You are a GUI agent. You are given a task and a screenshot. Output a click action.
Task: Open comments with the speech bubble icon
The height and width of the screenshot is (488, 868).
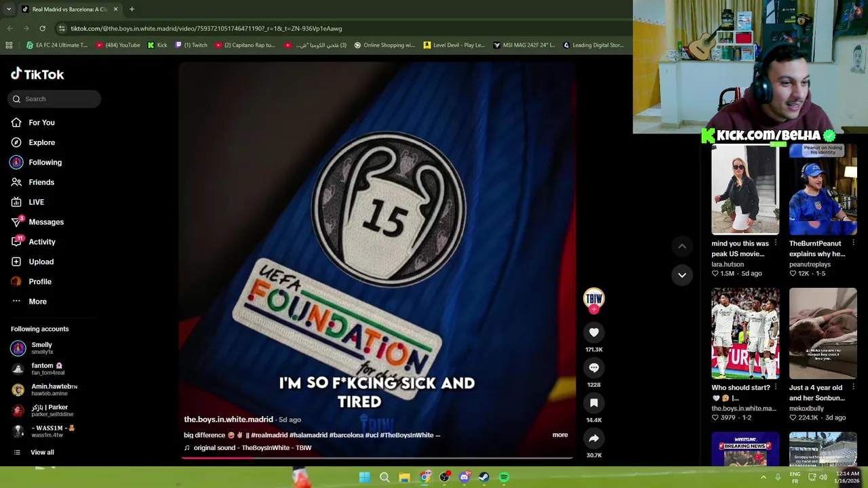(593, 367)
